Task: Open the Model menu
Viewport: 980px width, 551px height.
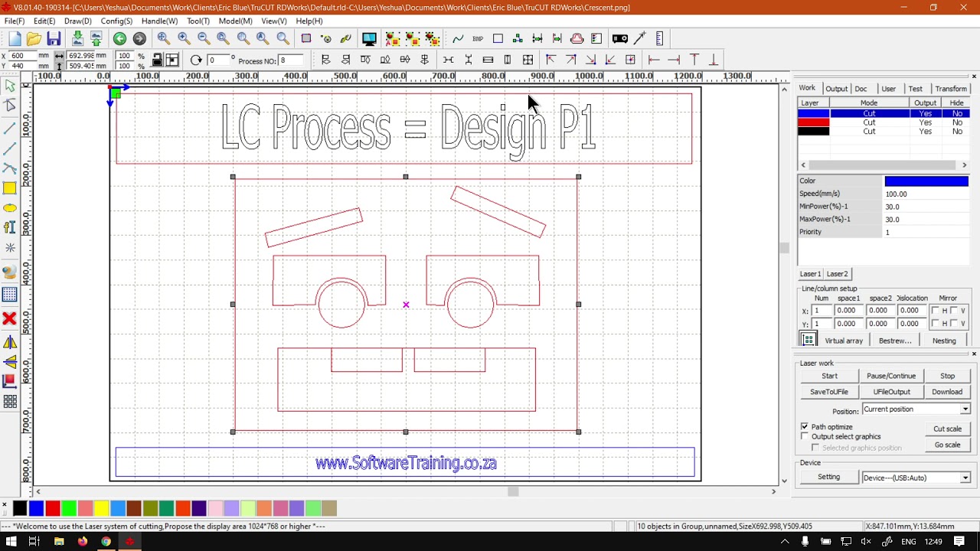Action: tap(235, 21)
